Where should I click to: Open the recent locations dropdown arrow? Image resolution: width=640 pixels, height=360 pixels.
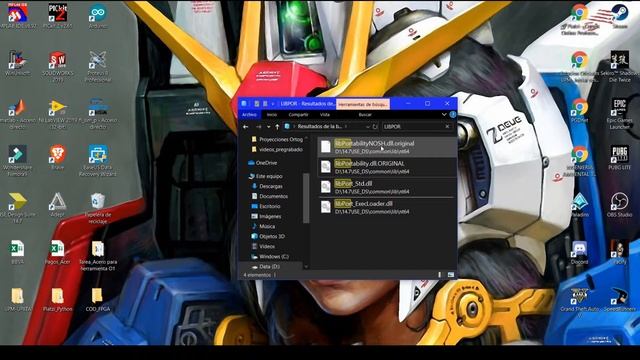[x=268, y=127]
